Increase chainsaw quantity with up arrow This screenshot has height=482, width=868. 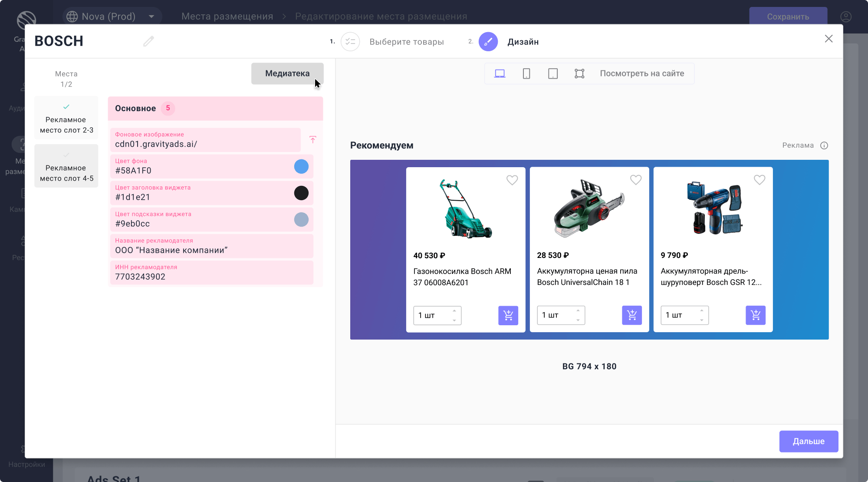[578, 310]
